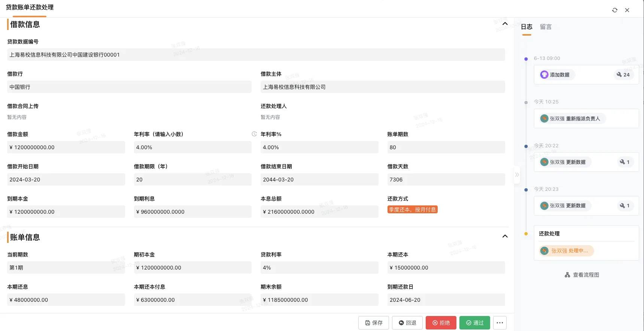
Task: Click the 回退 button
Action: (407, 323)
